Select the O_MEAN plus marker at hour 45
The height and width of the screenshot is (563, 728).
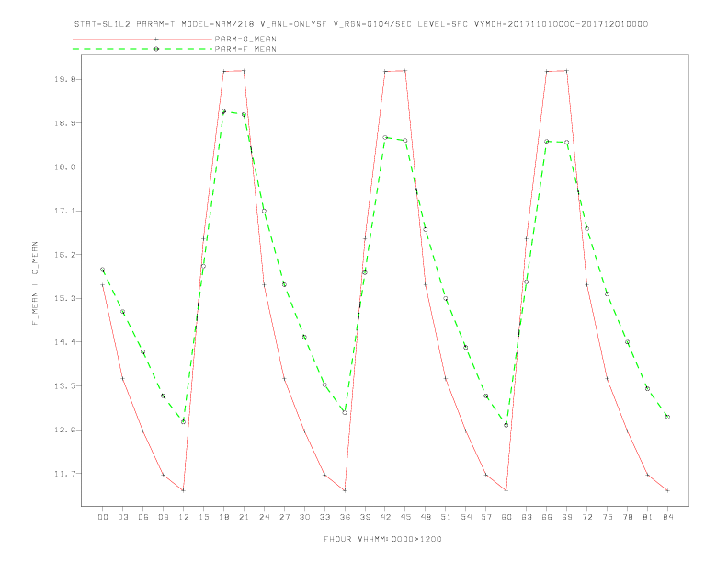(405, 71)
